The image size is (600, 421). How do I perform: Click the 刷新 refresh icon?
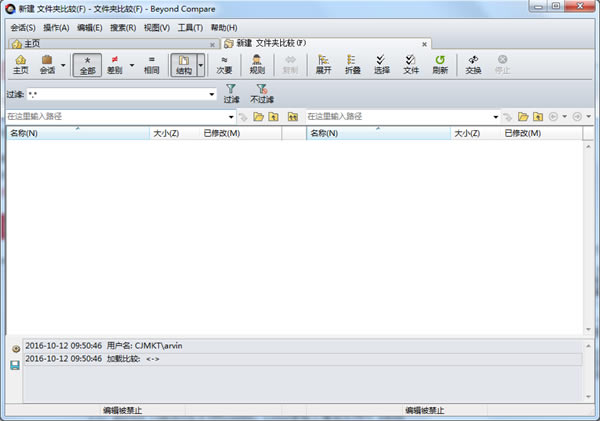click(439, 65)
